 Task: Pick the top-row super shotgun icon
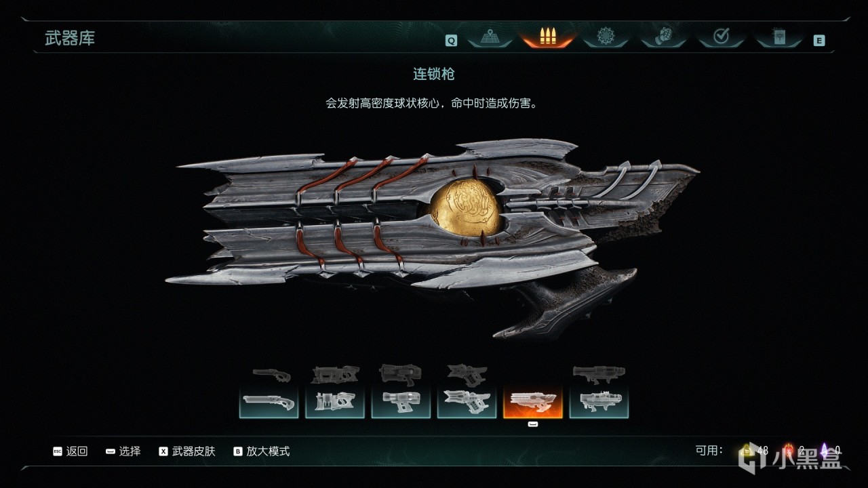[x=271, y=374]
